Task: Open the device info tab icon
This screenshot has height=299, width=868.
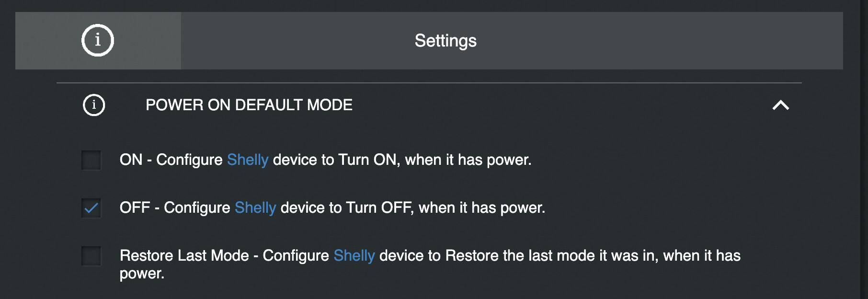Action: (98, 40)
